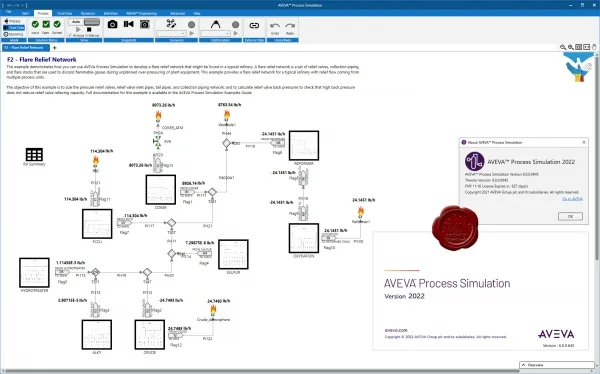Select the Reformer flare icon
Viewport: 600px width, 374px height.
click(360, 212)
